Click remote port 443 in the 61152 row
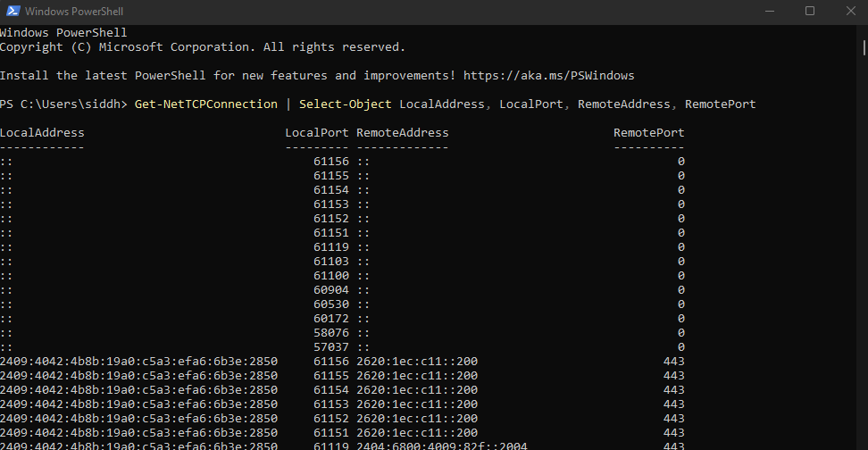868x450 pixels. (673, 419)
